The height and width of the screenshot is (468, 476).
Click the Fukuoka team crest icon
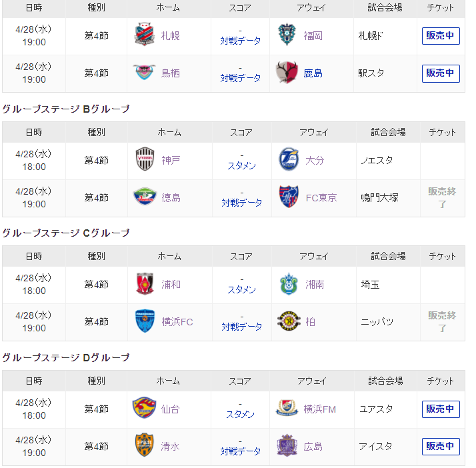tap(287, 35)
